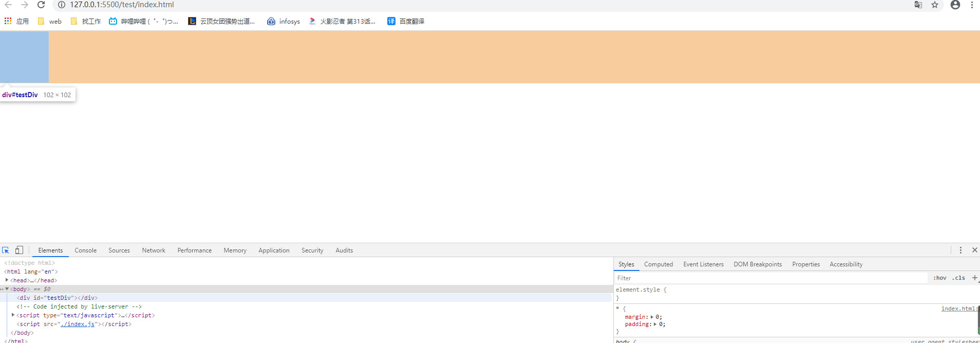
Task: Click the styles Filter input field
Action: pos(770,278)
